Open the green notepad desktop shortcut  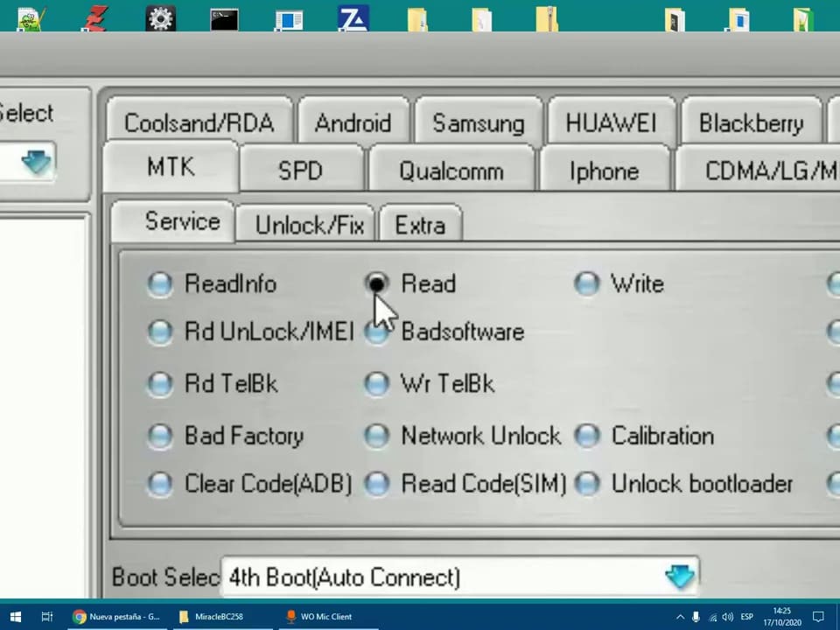pyautogui.click(x=31, y=17)
